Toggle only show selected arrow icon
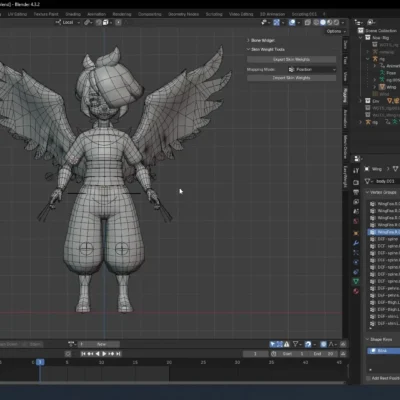Viewport: 400px width, 400px height. [273, 344]
